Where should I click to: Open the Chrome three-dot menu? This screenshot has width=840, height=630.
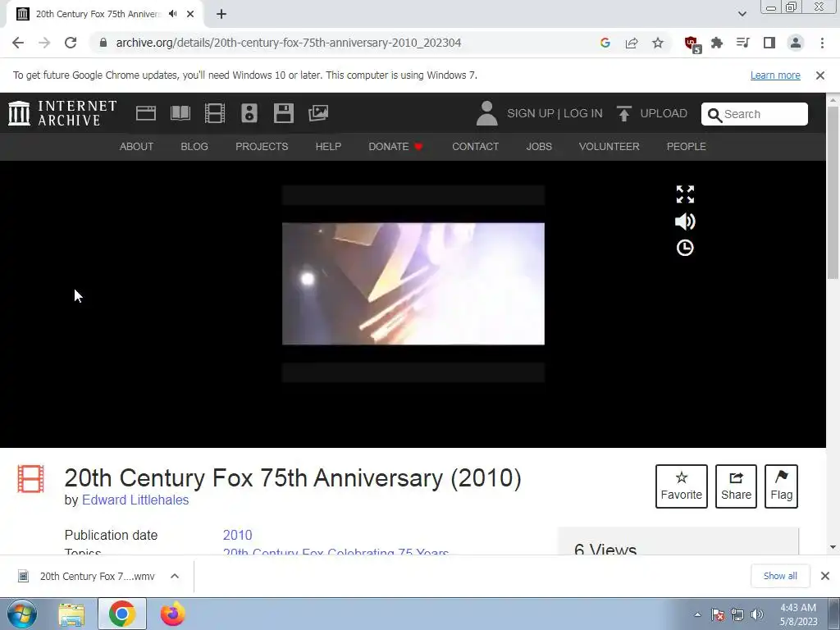pos(822,43)
